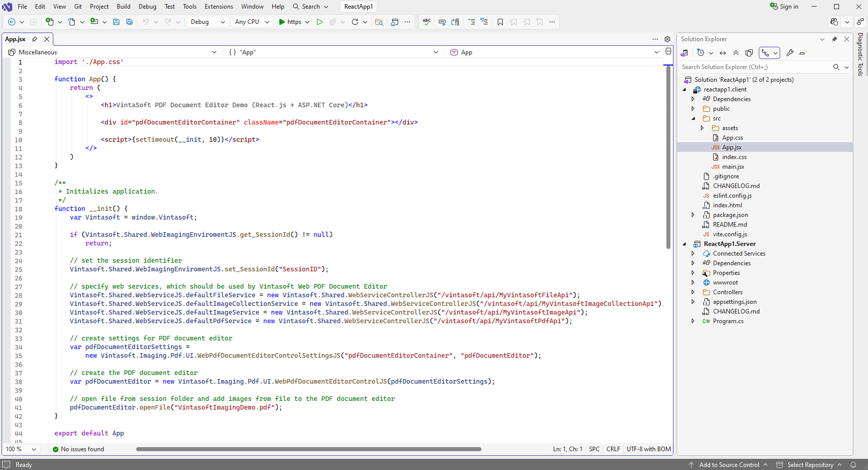This screenshot has height=470, width=868.
Task: Click the Sign in button
Action: coord(784,7)
